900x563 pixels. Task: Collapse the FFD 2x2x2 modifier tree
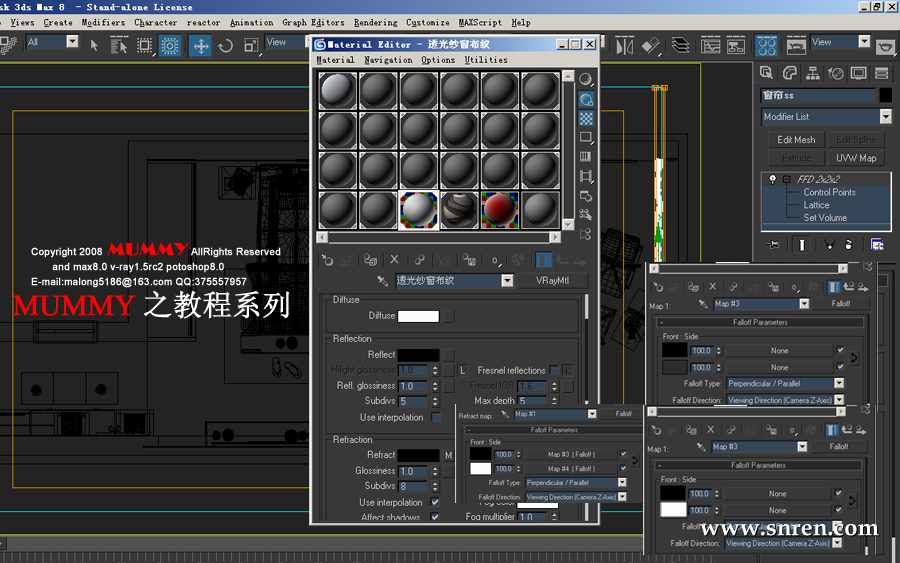click(787, 179)
